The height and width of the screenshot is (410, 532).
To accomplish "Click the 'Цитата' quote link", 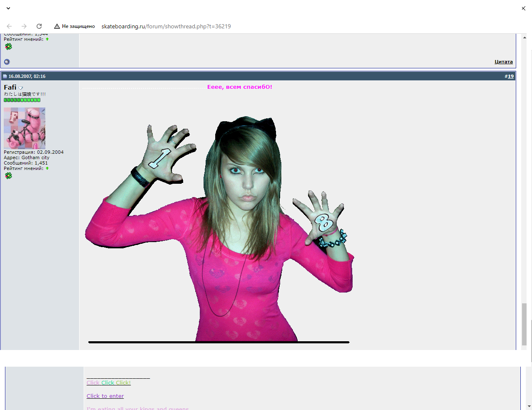I will coord(504,62).
